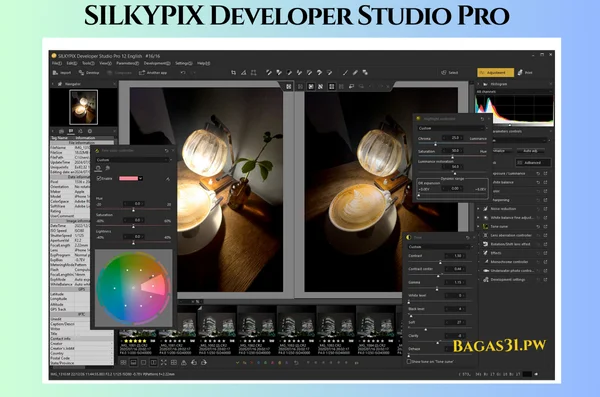Open dropdown arrow beside pink color swatch
Screen dimensions: 600x397
141,178
